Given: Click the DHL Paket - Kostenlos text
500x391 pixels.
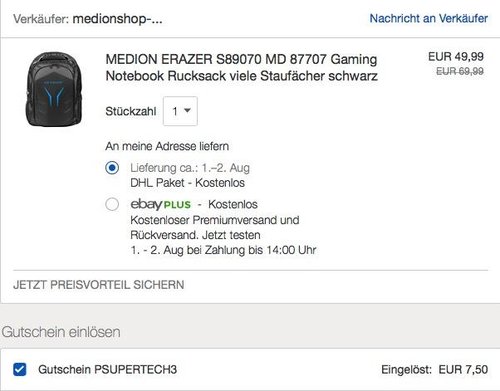Looking at the screenshot, I should click(187, 183).
